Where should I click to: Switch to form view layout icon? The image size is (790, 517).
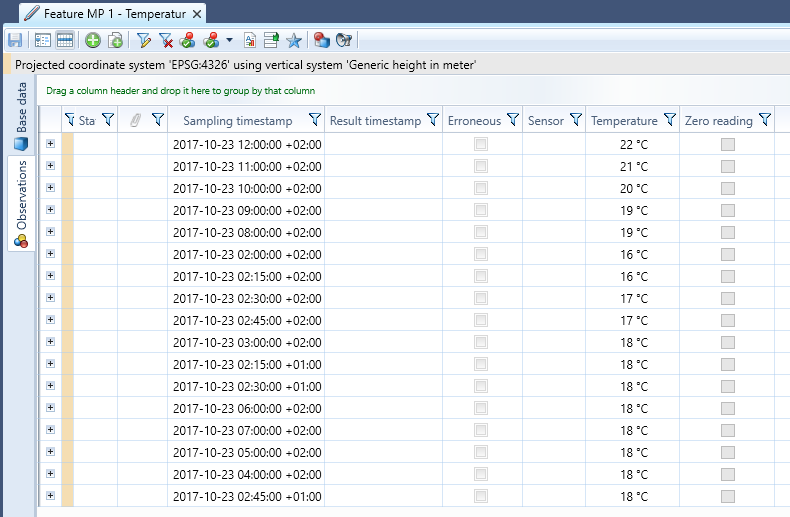tap(43, 40)
